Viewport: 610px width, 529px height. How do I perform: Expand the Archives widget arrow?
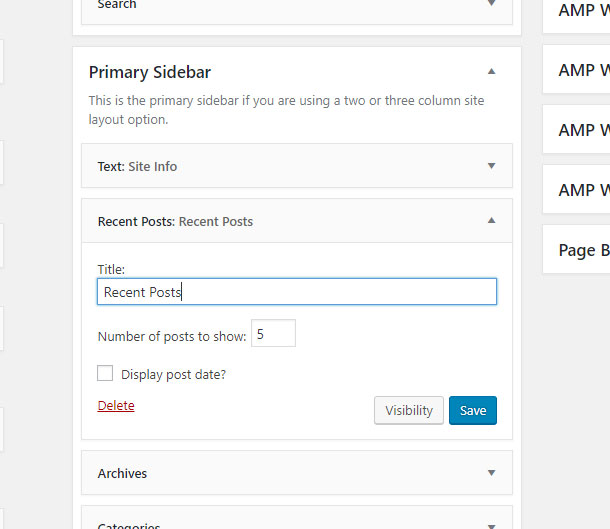pos(491,473)
